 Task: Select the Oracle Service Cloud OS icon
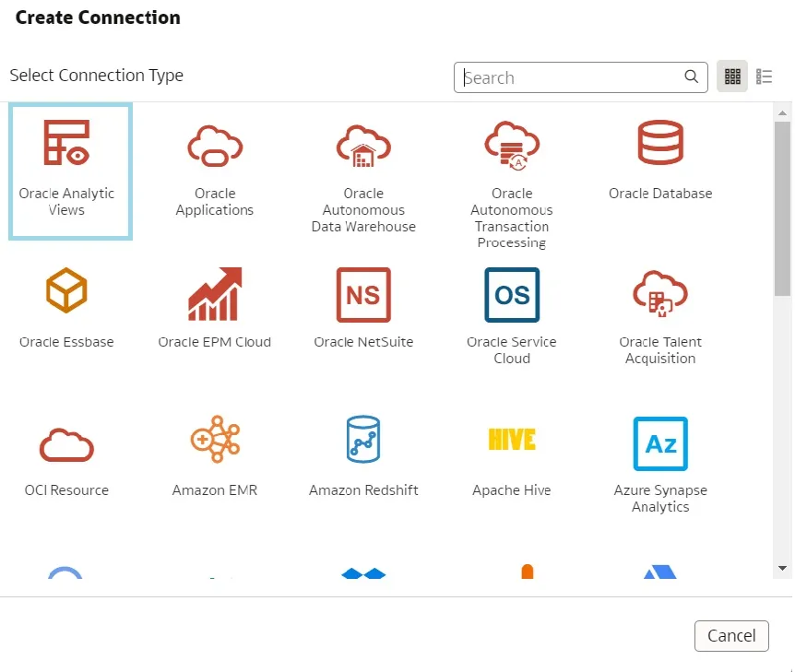click(512, 294)
